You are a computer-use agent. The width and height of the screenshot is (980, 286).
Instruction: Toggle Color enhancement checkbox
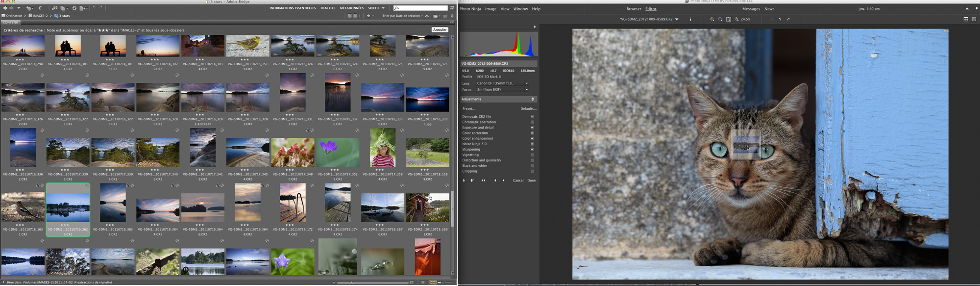532,138
